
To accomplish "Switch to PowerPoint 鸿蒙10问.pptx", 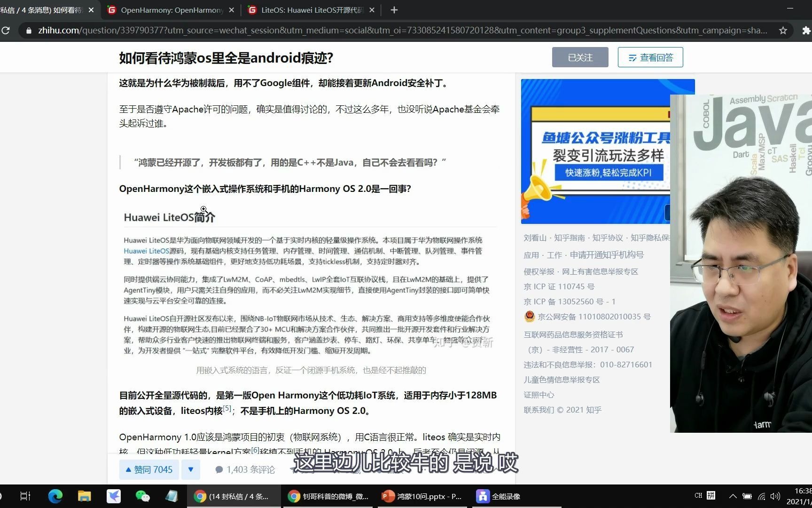I will pos(422,496).
